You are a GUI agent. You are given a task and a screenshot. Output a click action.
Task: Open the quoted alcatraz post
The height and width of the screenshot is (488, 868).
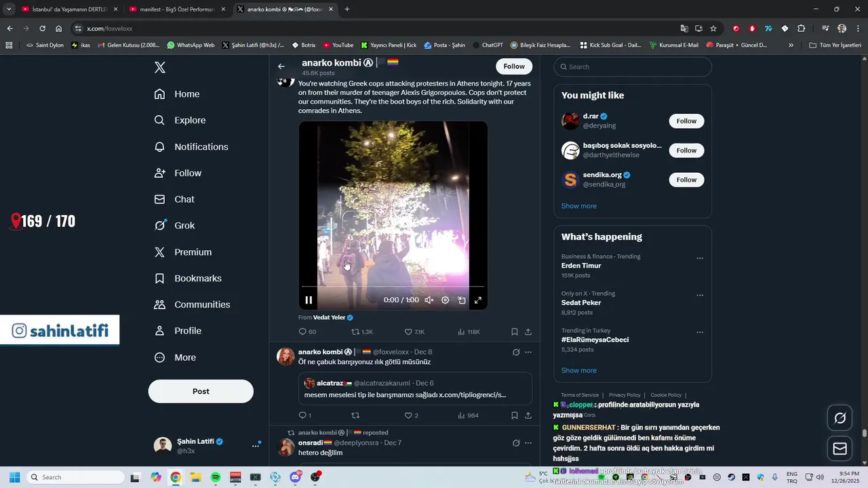pos(415,389)
